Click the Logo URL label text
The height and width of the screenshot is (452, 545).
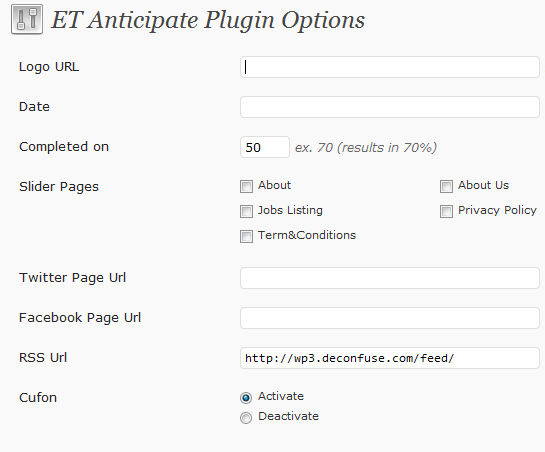pos(49,67)
